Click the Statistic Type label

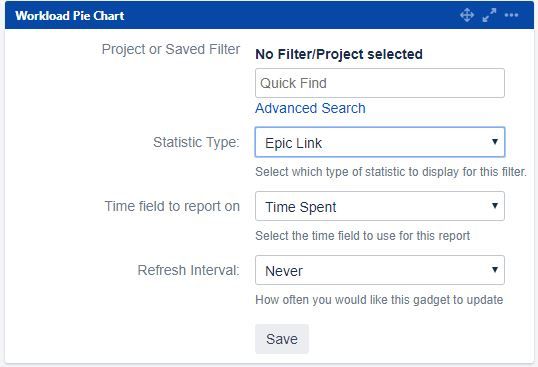tap(196, 142)
